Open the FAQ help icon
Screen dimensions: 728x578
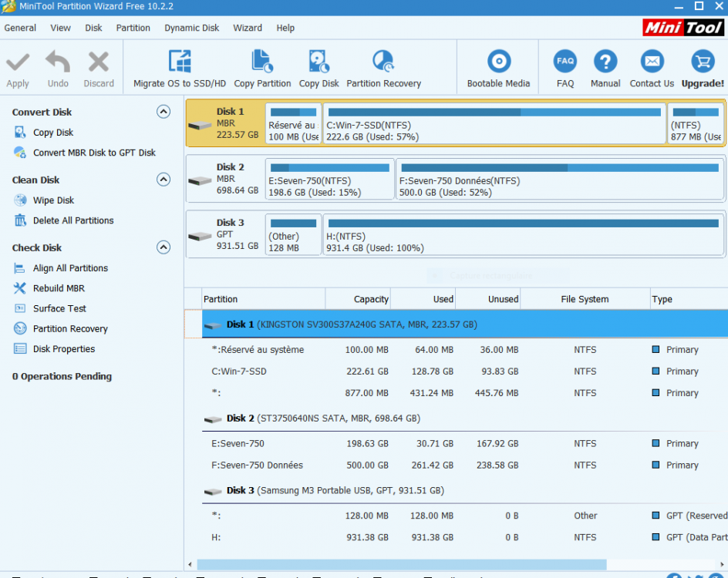(x=565, y=62)
